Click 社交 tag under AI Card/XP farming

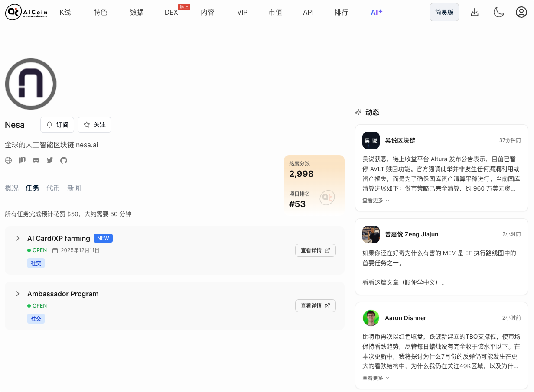pos(36,263)
